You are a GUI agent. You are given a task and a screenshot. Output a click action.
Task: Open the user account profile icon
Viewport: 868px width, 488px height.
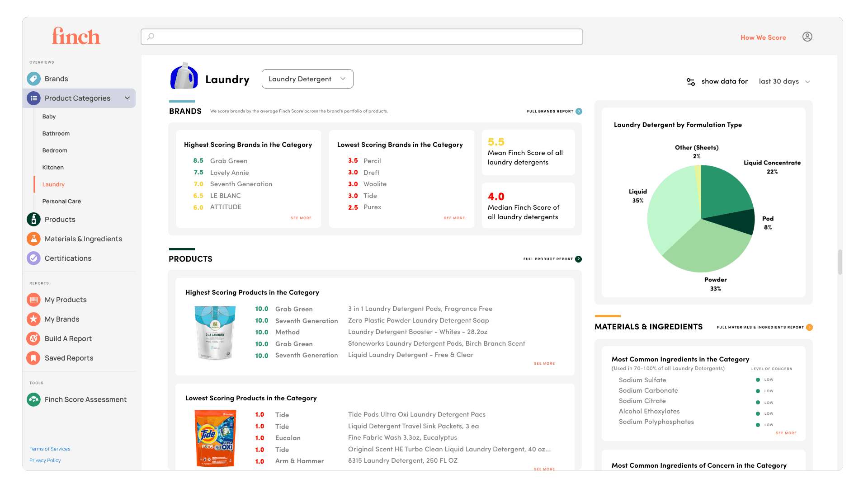click(807, 37)
